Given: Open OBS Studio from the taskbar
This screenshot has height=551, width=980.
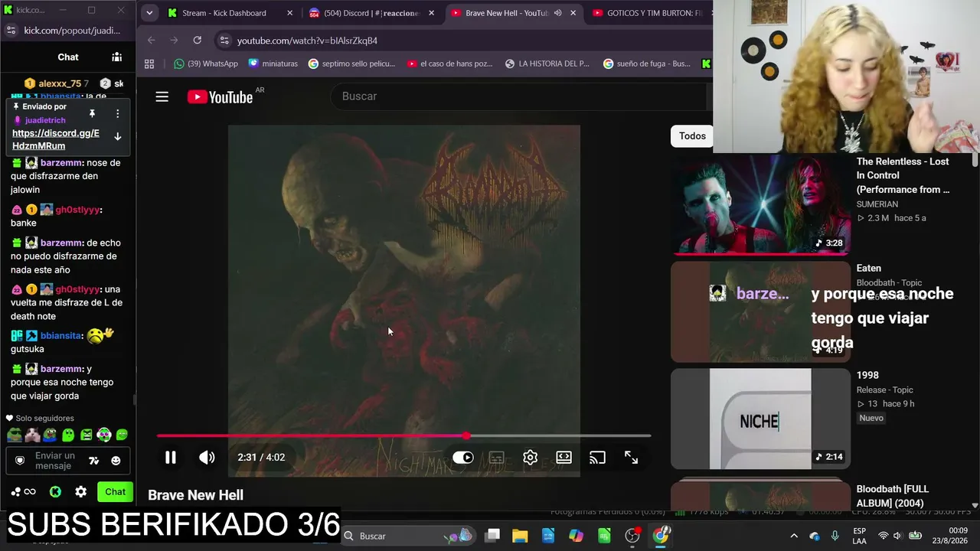Looking at the screenshot, I should pos(632,536).
